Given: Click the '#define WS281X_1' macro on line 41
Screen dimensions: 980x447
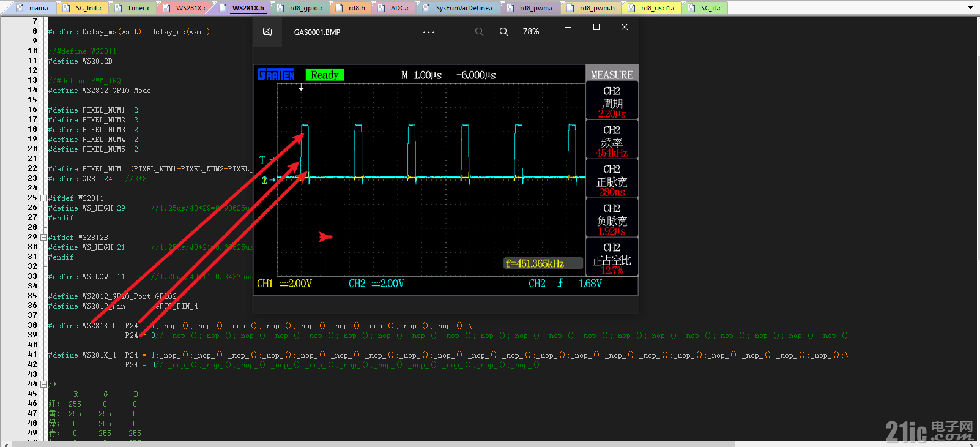Looking at the screenshot, I should [82, 355].
